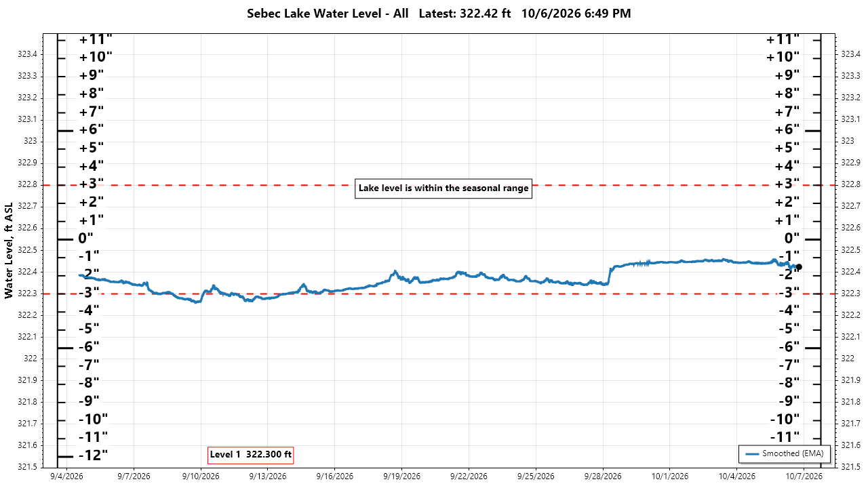Viewport: 868px width, 488px height.
Task: Click the chart title showing Sebec Lake Water Level
Action: pos(439,14)
